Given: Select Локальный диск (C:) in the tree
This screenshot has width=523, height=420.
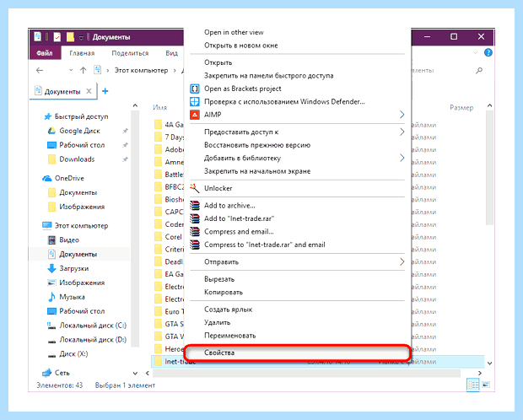Looking at the screenshot, I should [x=93, y=326].
